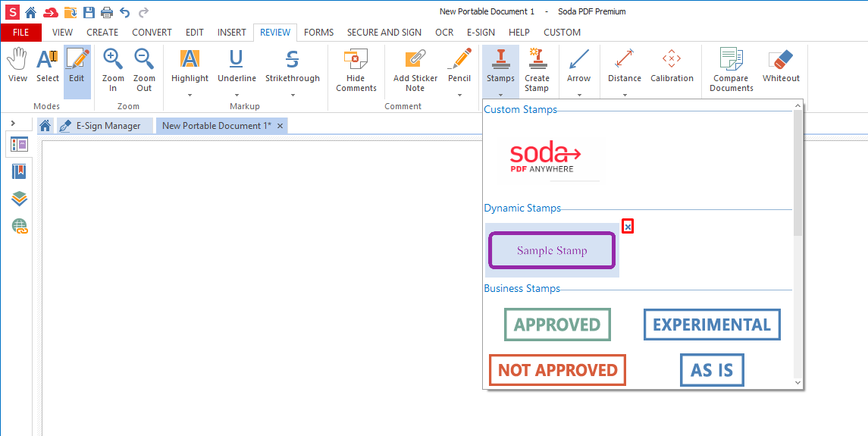Click the open folder icon

point(71,11)
